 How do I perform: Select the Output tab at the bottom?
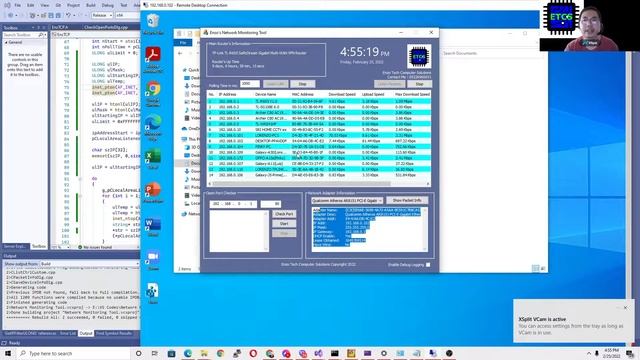[86, 333]
